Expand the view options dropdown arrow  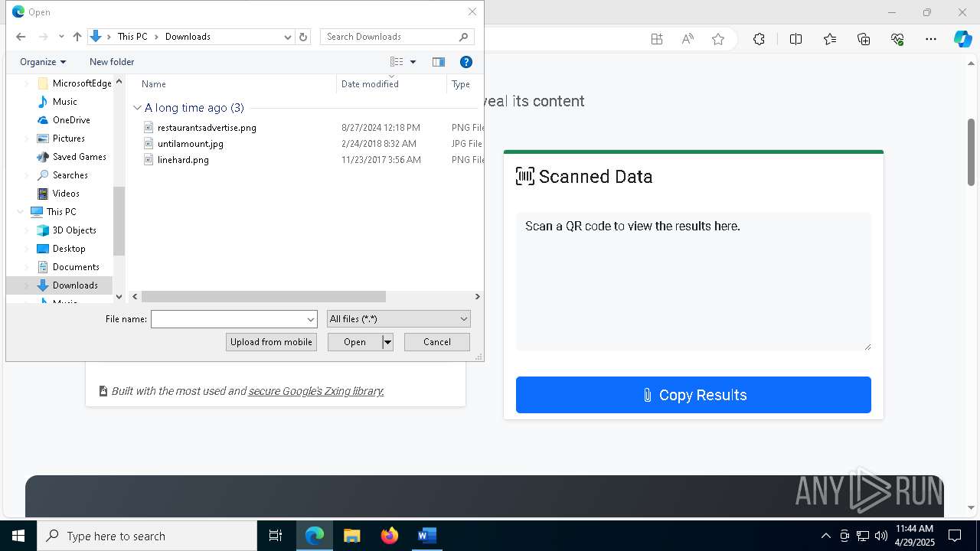pyautogui.click(x=413, y=62)
